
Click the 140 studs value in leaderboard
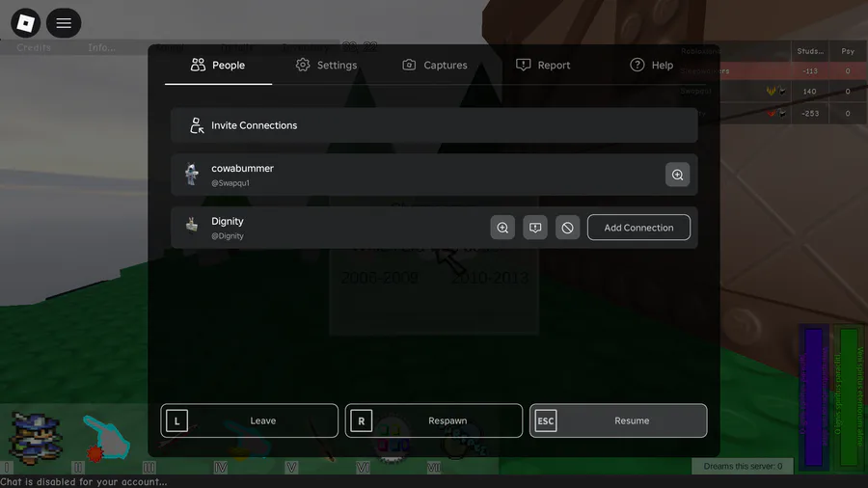(x=809, y=92)
